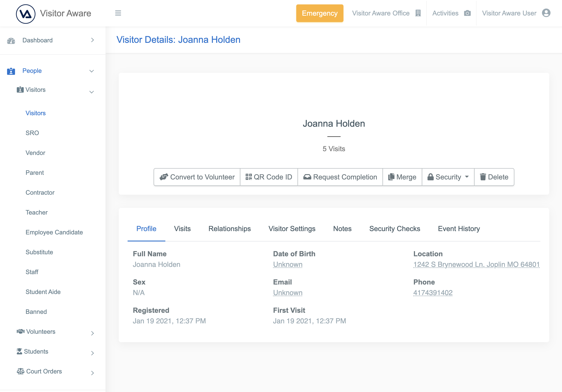Edit the Joplin MO location address
The image size is (562, 392).
[x=476, y=264]
